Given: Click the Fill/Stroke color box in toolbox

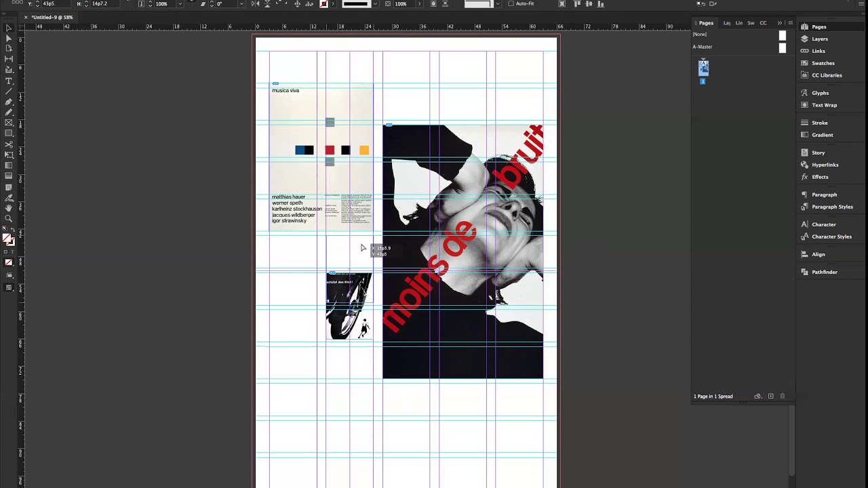Looking at the screenshot, I should click(x=7, y=238).
